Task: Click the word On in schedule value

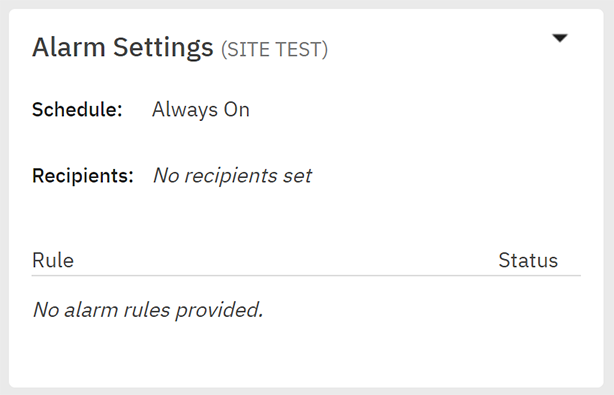Action: 237,110
